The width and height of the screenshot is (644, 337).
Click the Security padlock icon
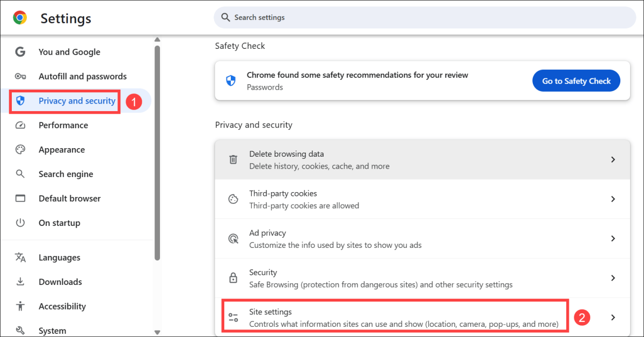coord(233,278)
